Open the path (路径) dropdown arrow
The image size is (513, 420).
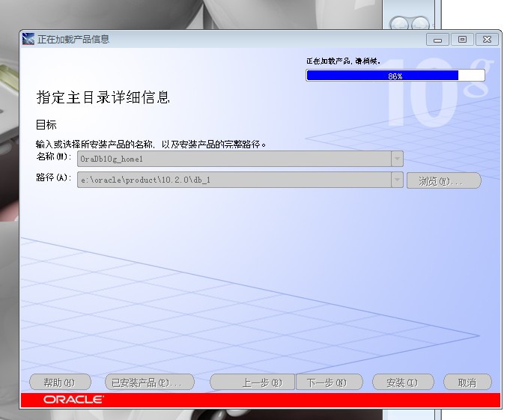click(397, 180)
